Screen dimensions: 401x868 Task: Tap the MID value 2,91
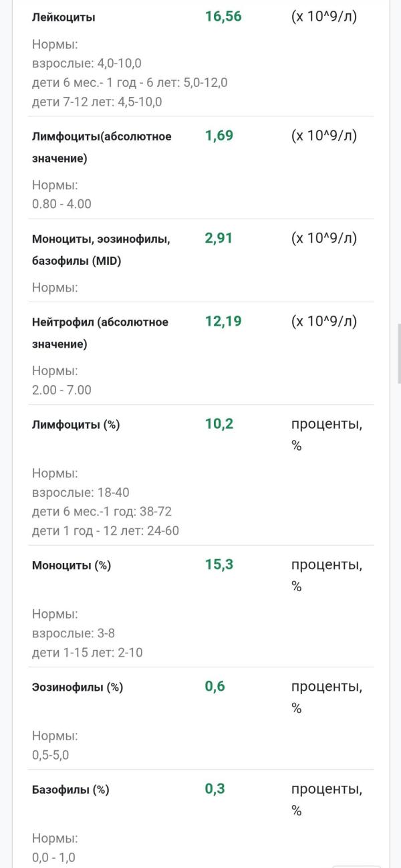pyautogui.click(x=219, y=238)
